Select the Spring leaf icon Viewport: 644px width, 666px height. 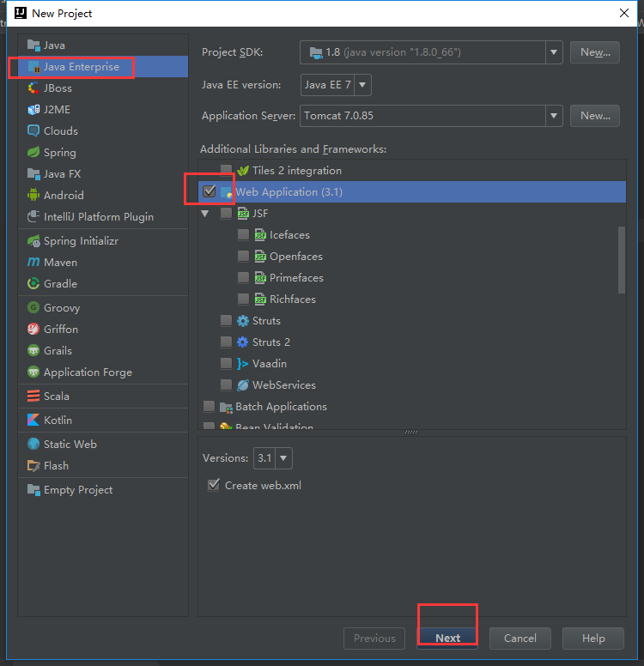[x=33, y=152]
